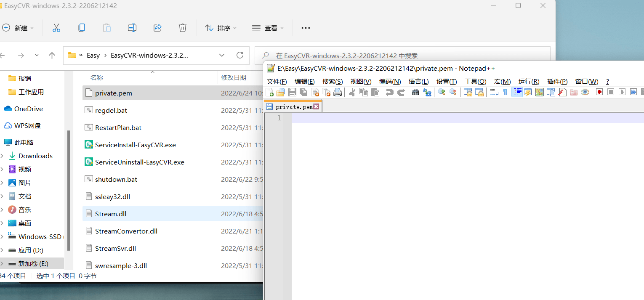The image size is (644, 300).
Task: Click line 1 in Notepad++ editor area
Action: click(x=467, y=118)
